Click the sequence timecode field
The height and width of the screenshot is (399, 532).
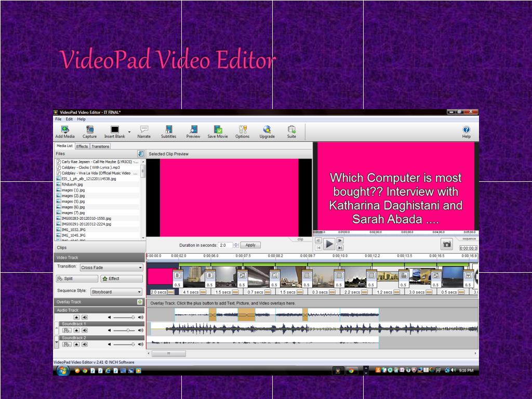469,248
